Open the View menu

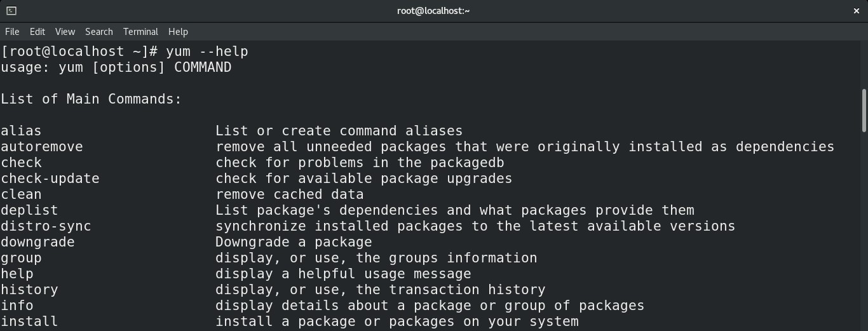tap(65, 31)
